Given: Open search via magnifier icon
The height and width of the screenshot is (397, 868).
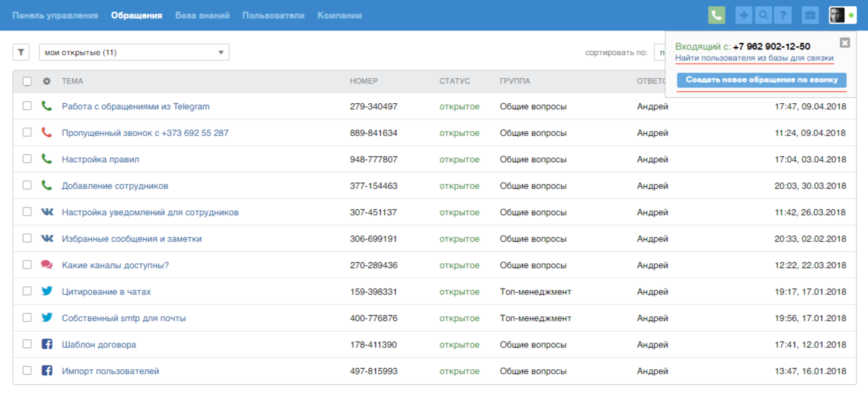Looking at the screenshot, I should [x=764, y=15].
